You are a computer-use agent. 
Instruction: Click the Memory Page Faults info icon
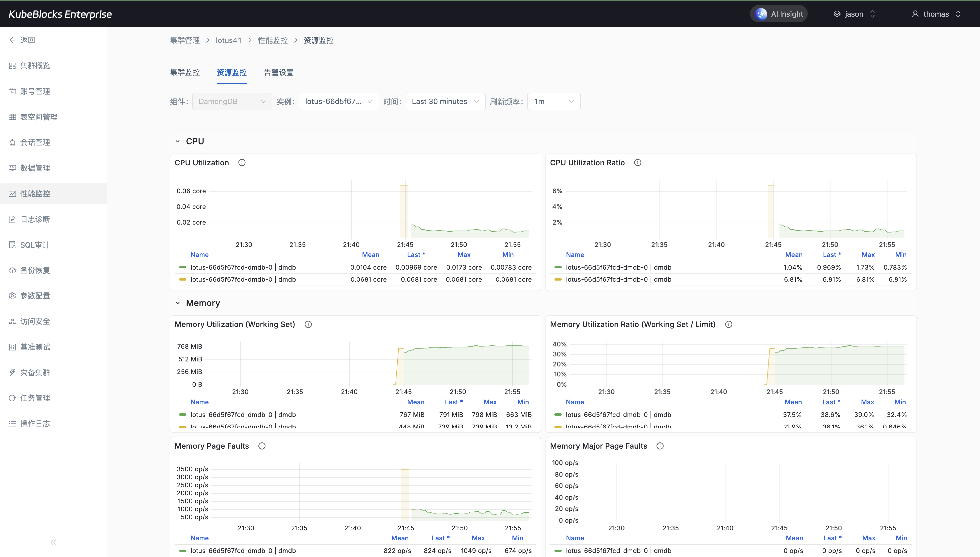tap(262, 446)
